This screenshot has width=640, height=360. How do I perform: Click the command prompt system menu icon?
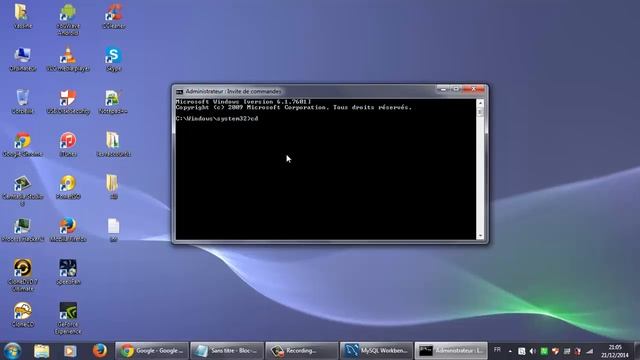pyautogui.click(x=180, y=91)
